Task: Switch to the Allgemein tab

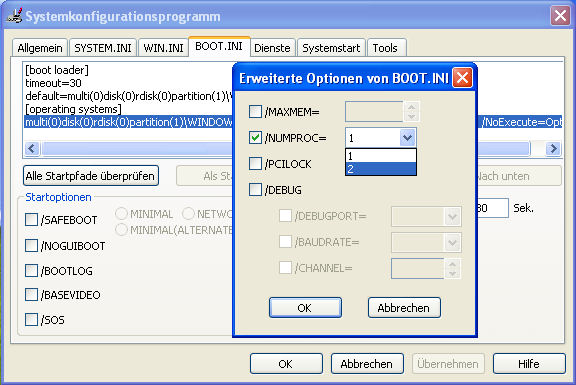Action: coord(40,48)
